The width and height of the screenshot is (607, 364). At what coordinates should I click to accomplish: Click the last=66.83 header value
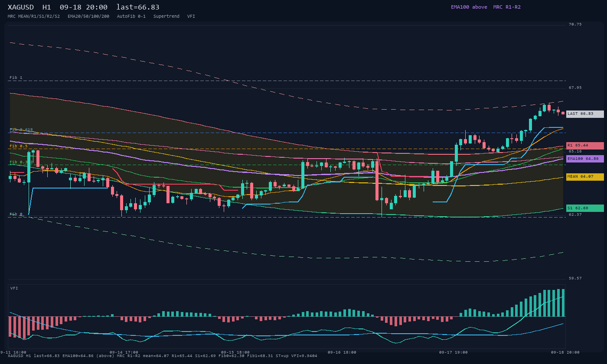(138, 7)
